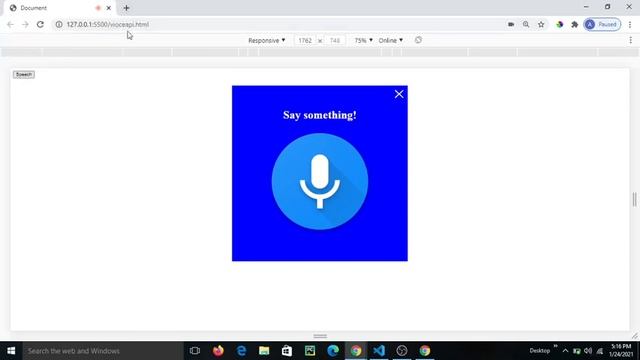Click the right edge viewport handle
The width and height of the screenshot is (640, 360).
[634, 200]
